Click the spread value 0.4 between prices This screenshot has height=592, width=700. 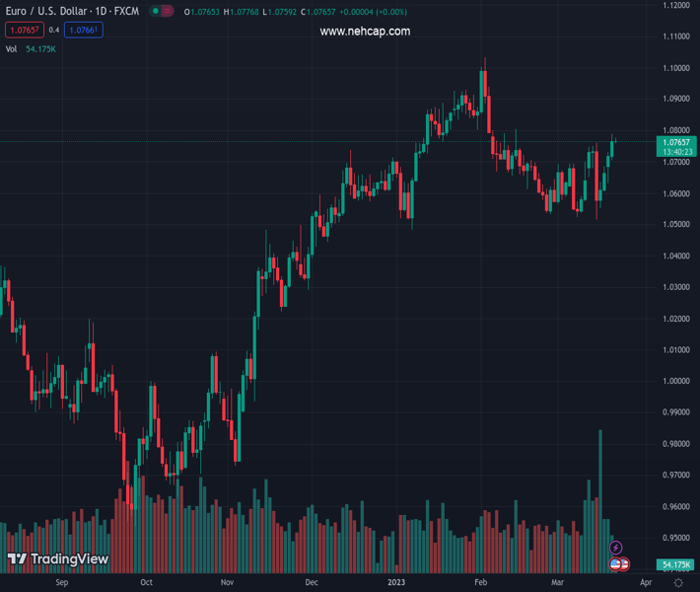click(x=54, y=31)
